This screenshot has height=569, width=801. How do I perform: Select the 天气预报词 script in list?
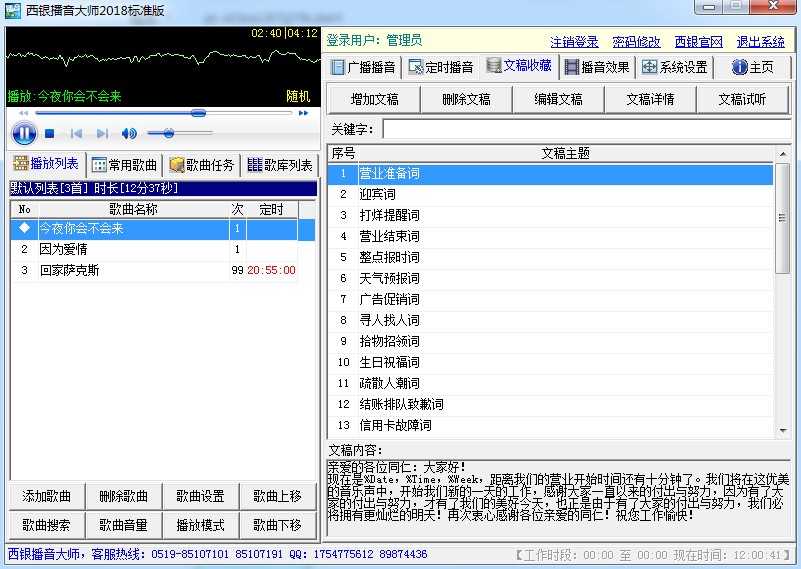coord(389,278)
